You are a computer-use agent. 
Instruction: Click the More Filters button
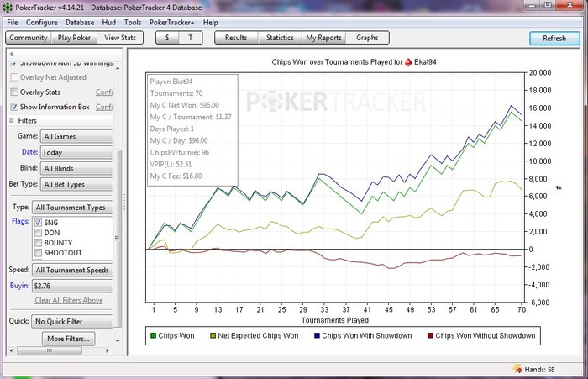(68, 339)
